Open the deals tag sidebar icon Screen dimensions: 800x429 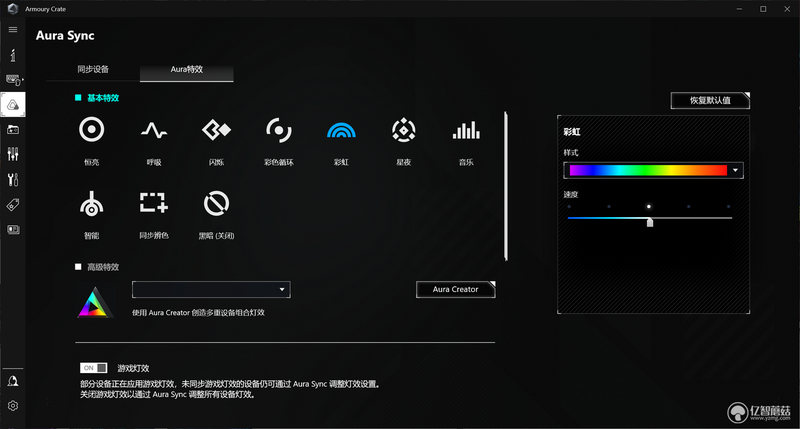click(13, 205)
